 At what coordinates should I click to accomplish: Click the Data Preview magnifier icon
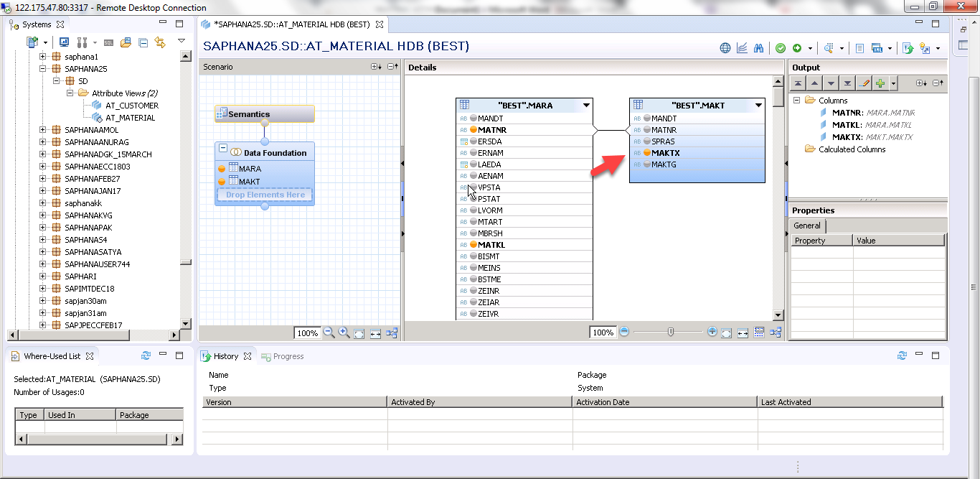pyautogui.click(x=829, y=48)
